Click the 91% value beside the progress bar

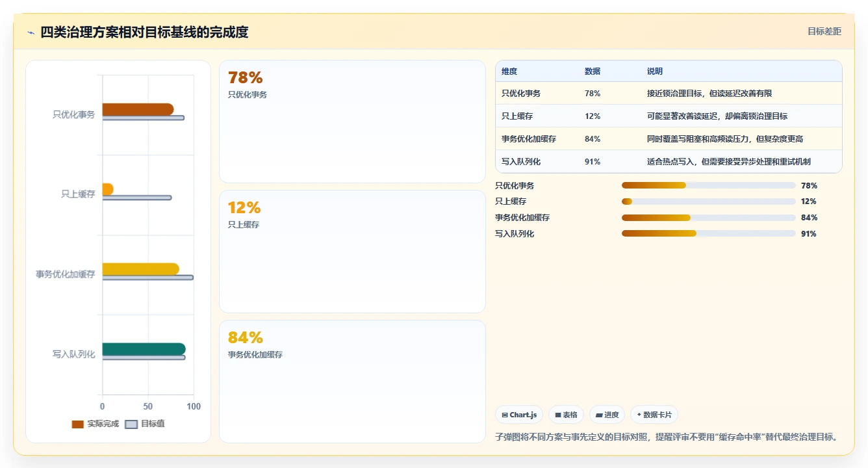(809, 234)
